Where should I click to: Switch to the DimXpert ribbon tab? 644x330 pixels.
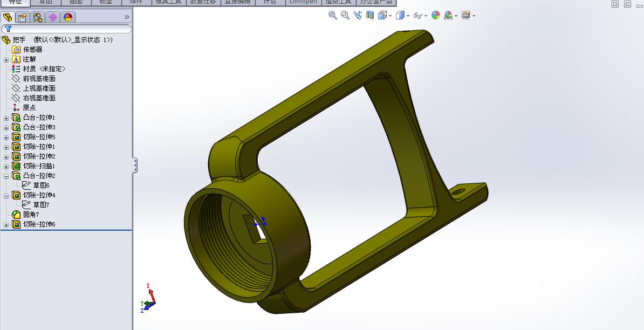[x=303, y=2]
